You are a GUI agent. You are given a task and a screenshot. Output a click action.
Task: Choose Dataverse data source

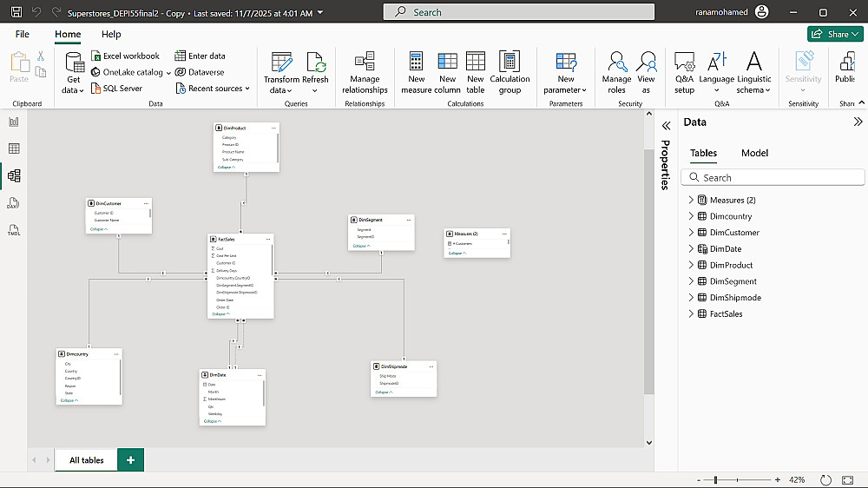click(x=200, y=72)
